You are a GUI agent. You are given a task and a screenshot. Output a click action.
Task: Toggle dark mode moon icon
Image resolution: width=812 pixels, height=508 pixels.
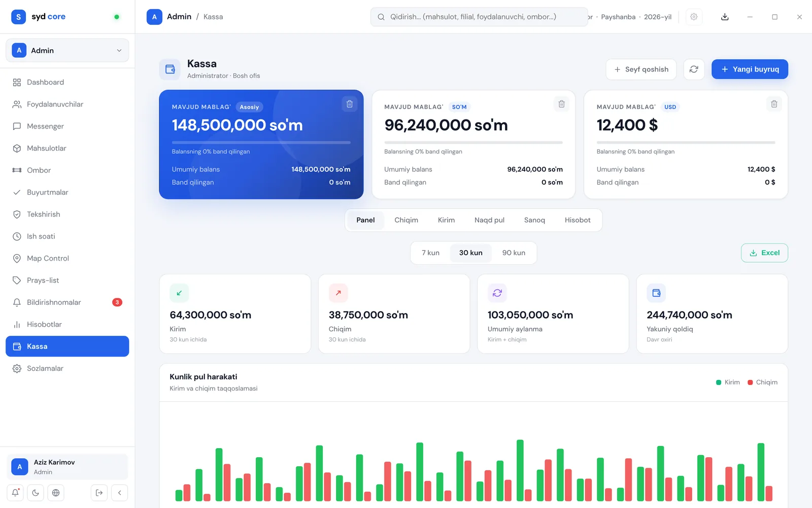36,493
